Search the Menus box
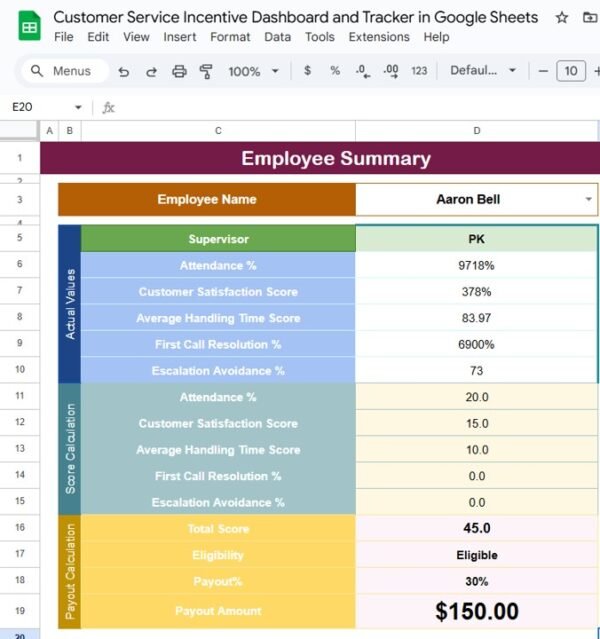 (x=65, y=71)
